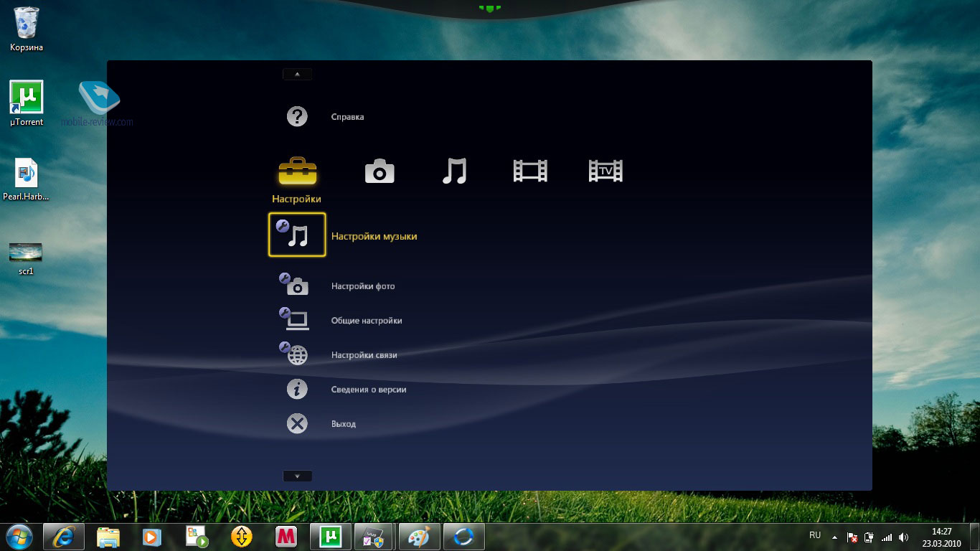
Task: Switch the RU input language indicator
Action: pyautogui.click(x=815, y=535)
